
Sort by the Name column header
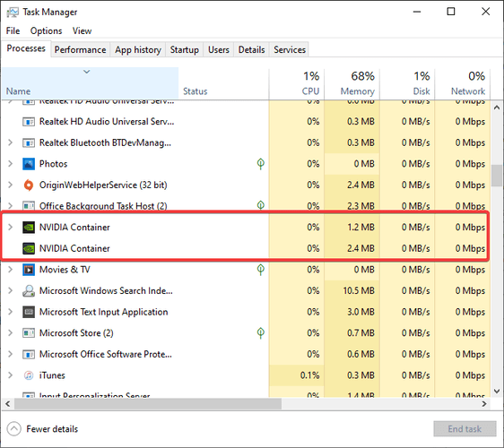pos(90,83)
